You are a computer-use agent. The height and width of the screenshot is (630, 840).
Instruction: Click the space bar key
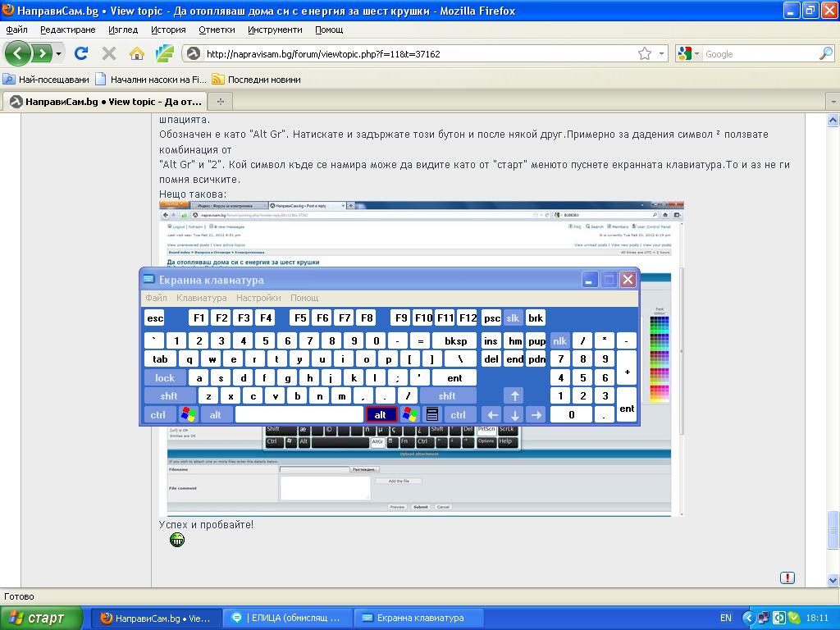click(299, 414)
